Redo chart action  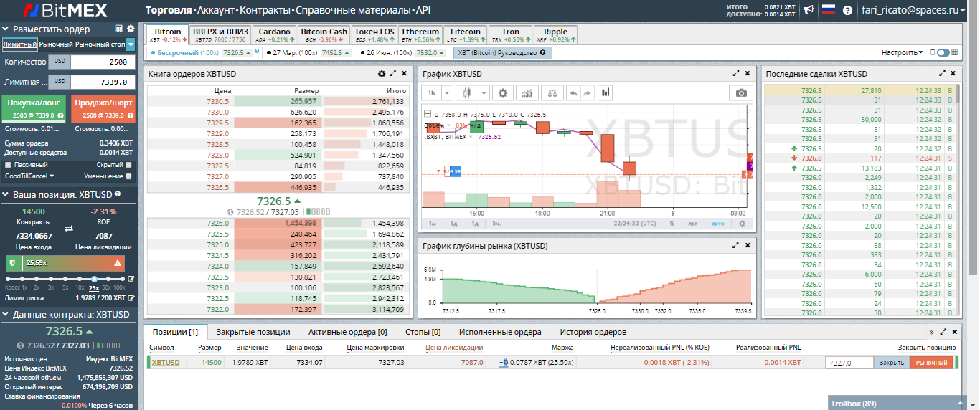point(587,92)
